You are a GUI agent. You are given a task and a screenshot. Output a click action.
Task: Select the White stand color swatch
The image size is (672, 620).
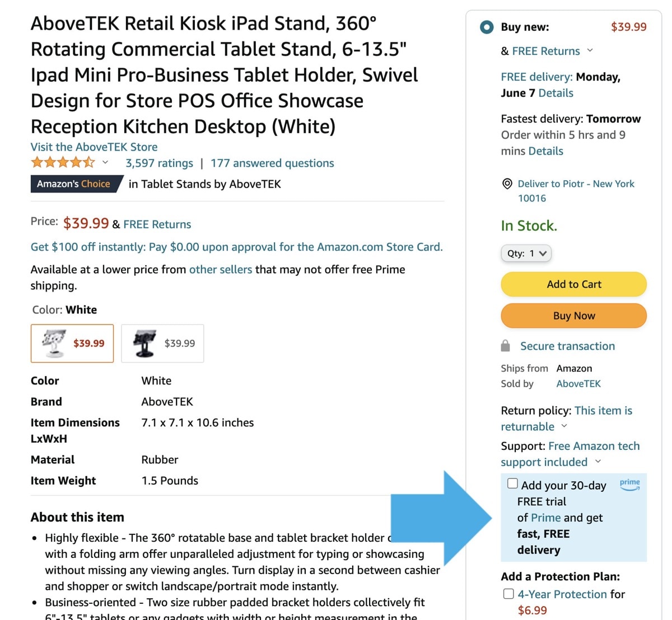(x=72, y=343)
